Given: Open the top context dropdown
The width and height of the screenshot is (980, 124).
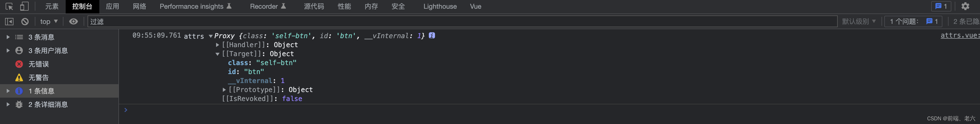Looking at the screenshot, I should pos(49,22).
